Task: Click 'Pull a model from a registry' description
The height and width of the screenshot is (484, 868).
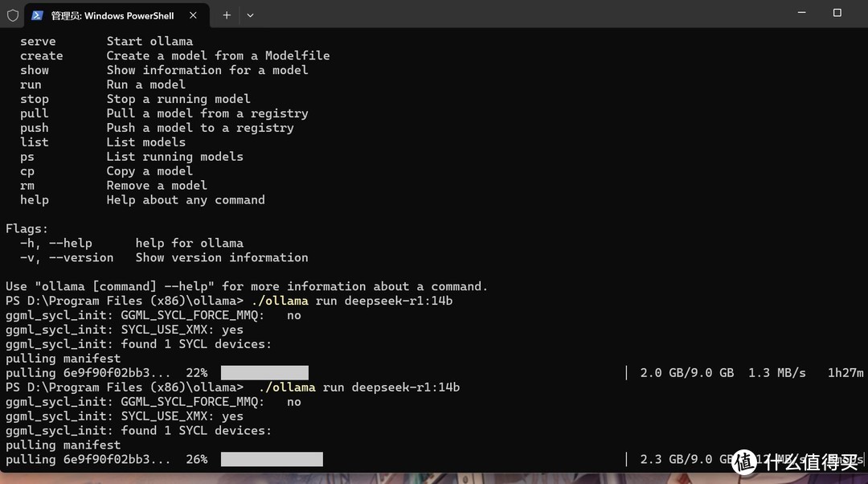Action: pyautogui.click(x=207, y=113)
